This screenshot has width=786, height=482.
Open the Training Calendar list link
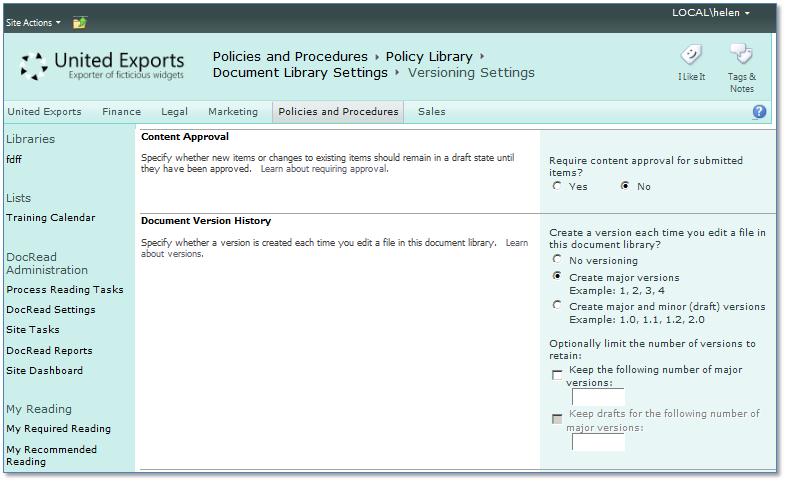pos(51,218)
